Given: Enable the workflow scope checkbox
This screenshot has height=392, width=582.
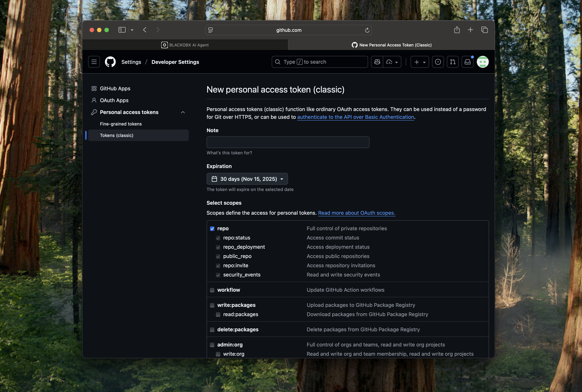Looking at the screenshot, I should (212, 290).
